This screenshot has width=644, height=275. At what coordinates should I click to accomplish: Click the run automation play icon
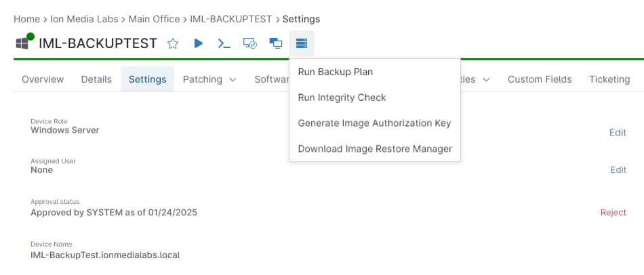click(199, 43)
